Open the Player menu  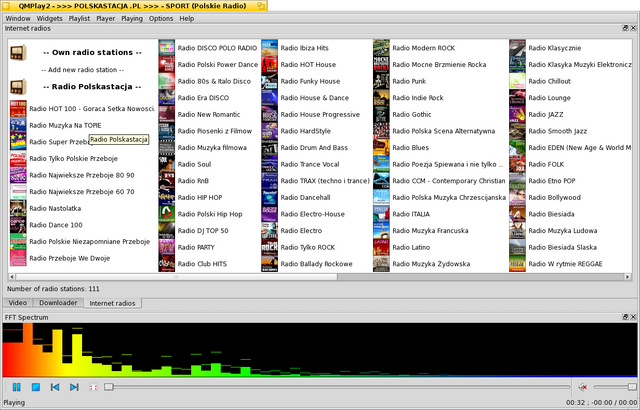(106, 18)
